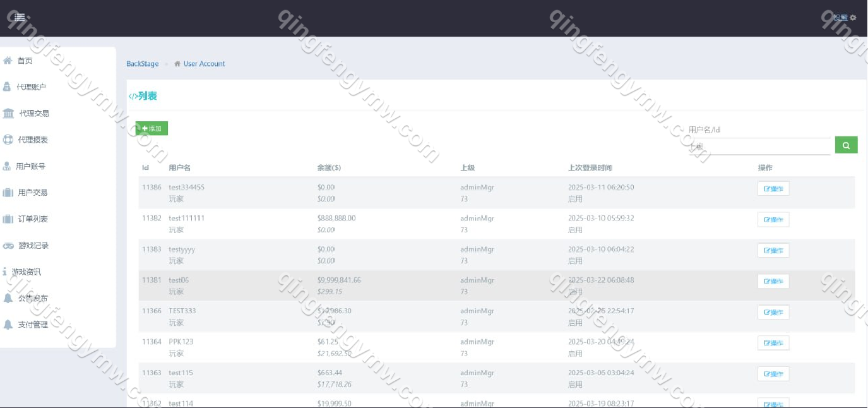The image size is (868, 408).
Task: Follow the BackStage breadcrumb link
Action: tap(143, 64)
